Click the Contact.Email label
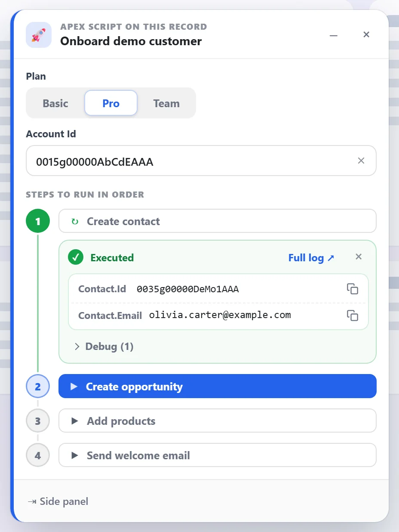 [x=110, y=315]
